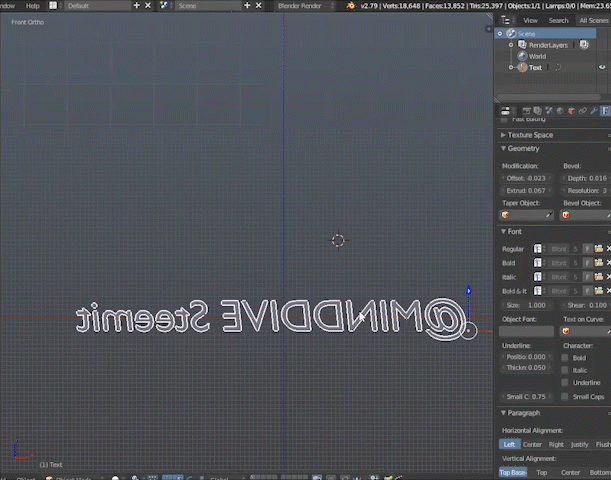Select Top vertical alignment
Viewport: 611px width, 480px height.
542,473
